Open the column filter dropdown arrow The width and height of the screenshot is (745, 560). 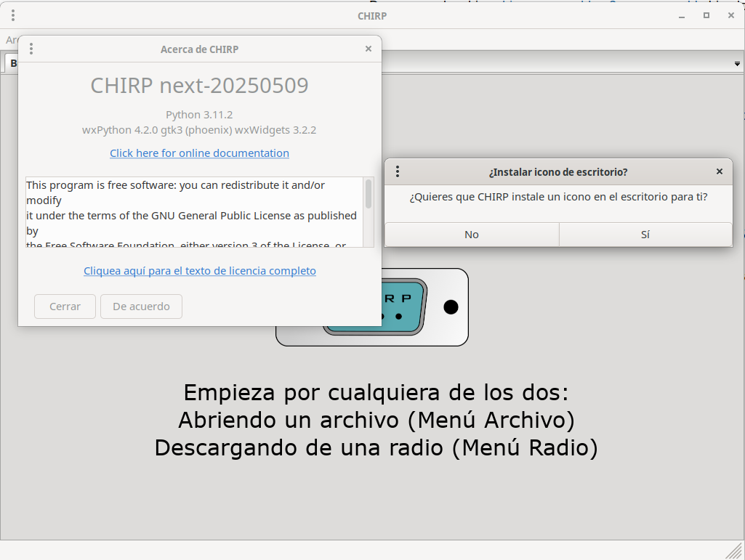click(737, 64)
